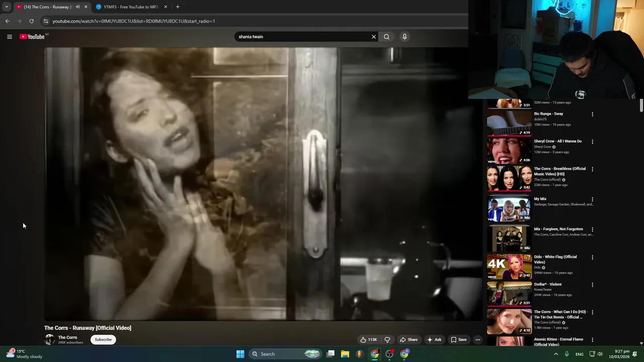
Task: Open options menu for Sheryl Crow video
Action: pyautogui.click(x=592, y=142)
